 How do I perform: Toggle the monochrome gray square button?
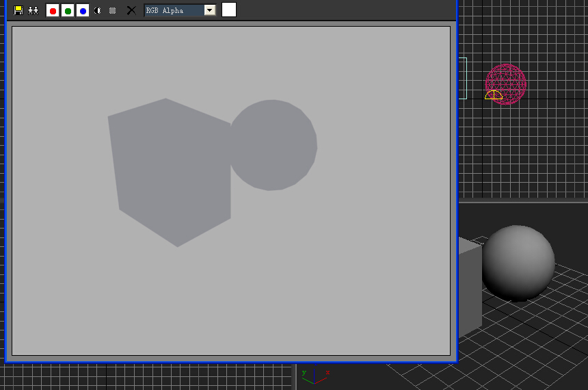[x=113, y=10]
